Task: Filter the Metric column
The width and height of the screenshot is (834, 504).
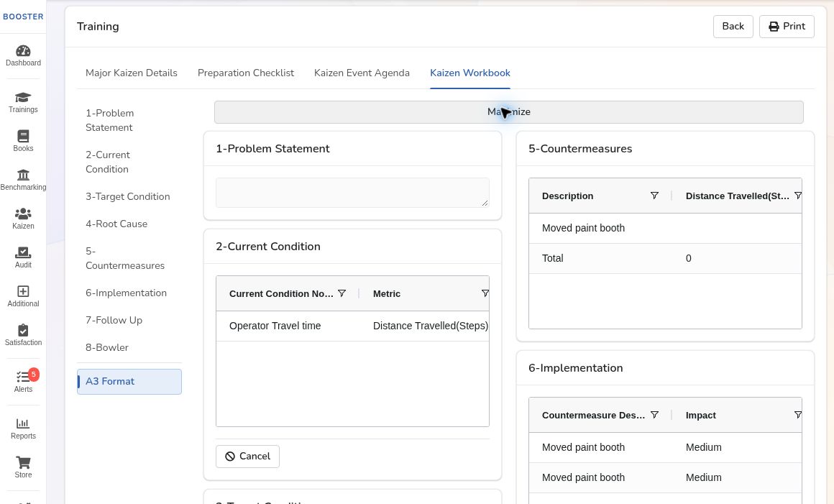Action: pyautogui.click(x=485, y=293)
